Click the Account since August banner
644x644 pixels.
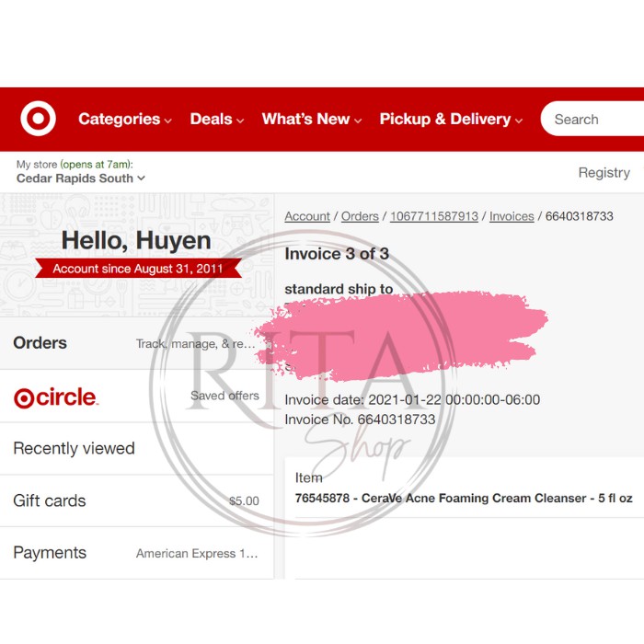138,269
